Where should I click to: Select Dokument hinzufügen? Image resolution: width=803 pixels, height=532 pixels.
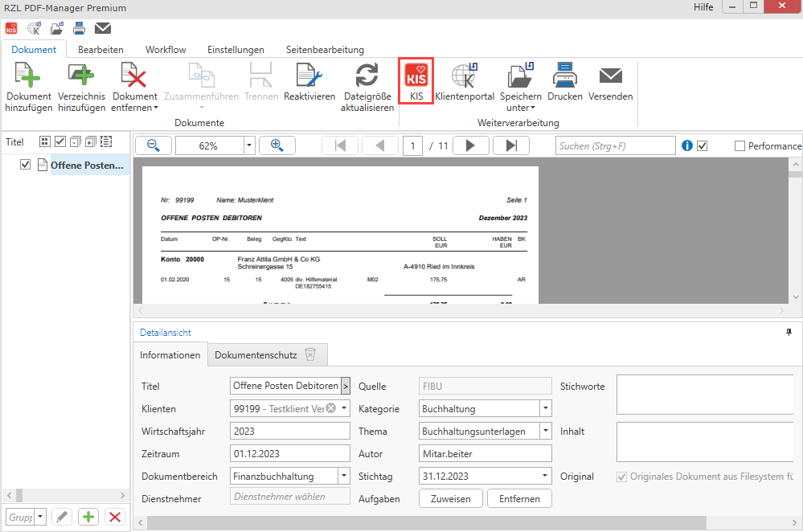coord(28,80)
